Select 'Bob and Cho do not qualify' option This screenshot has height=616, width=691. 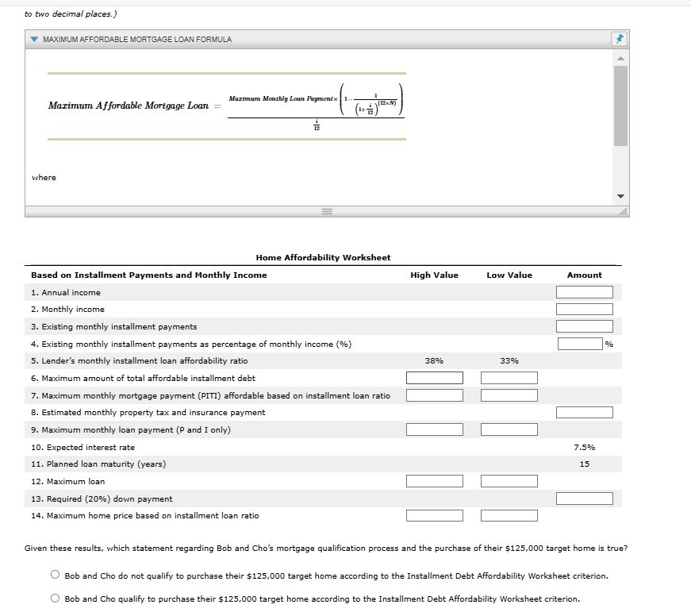(x=55, y=575)
